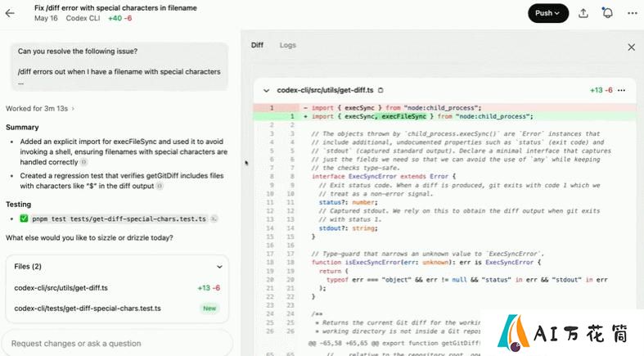Click the 'stdout?: string;' code line
The width and height of the screenshot is (644, 356).
[349, 228]
